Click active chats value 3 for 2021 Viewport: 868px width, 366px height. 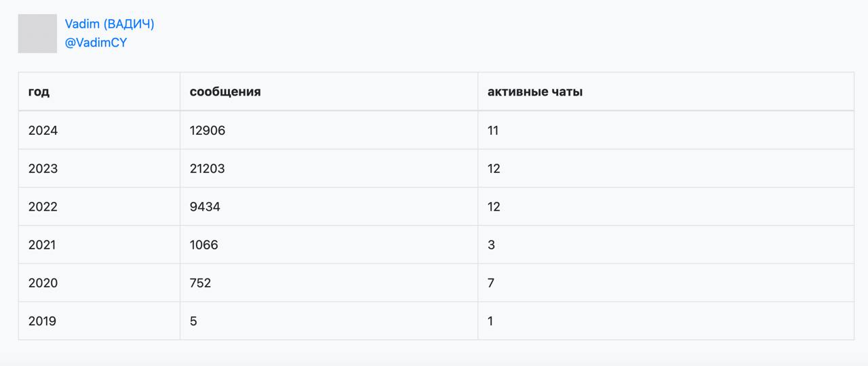[x=492, y=245]
